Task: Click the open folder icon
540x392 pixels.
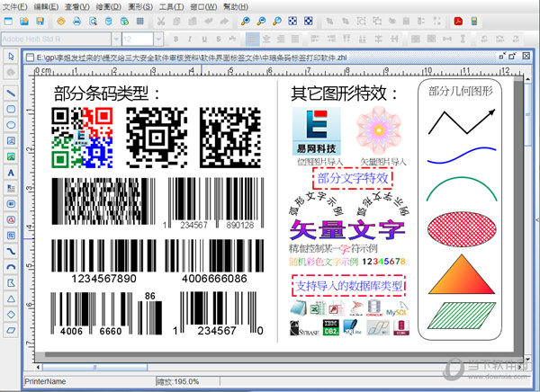Action: point(24,22)
